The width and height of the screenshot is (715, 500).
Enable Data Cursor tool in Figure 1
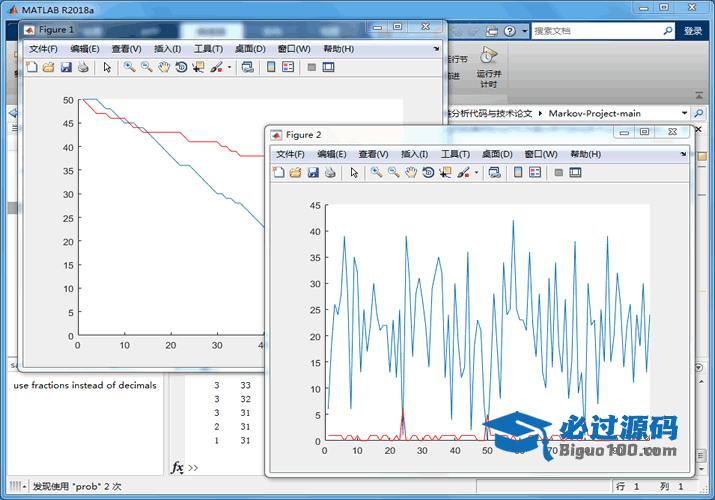(198, 67)
